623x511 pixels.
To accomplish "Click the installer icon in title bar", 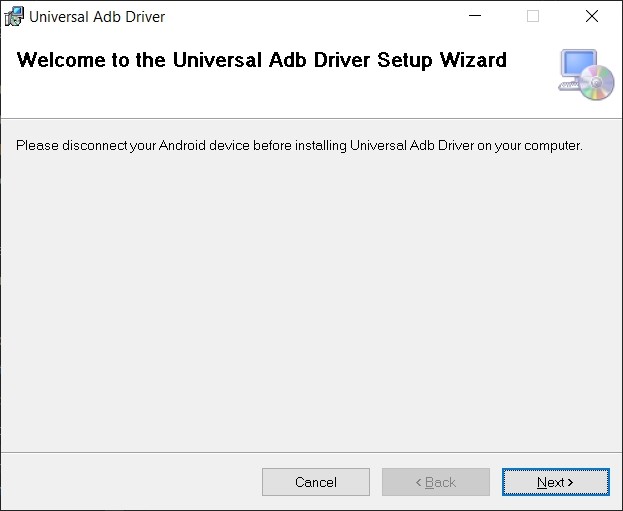I will [14, 17].
